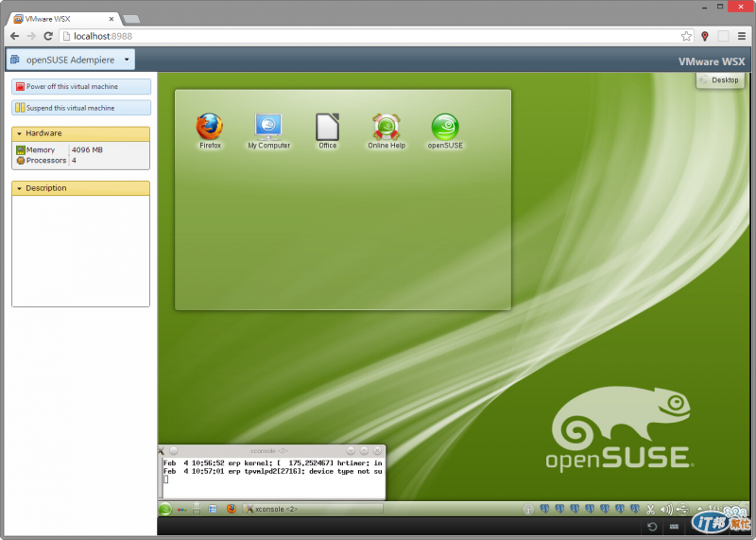Collapse the Hardware section

tap(80, 133)
